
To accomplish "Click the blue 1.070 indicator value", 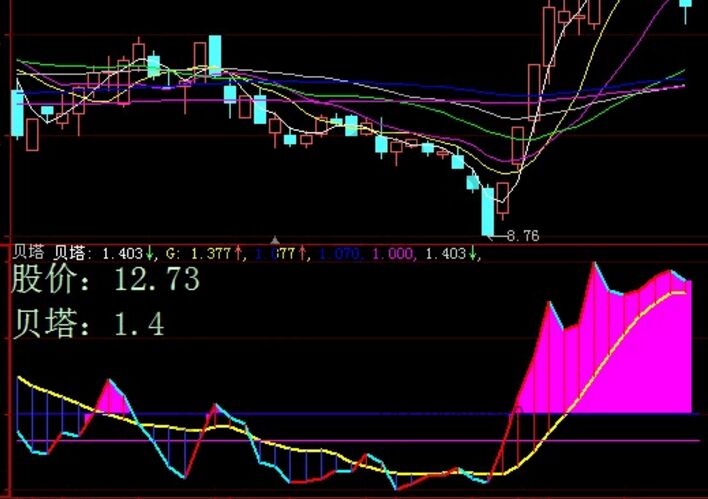I will 340,255.
